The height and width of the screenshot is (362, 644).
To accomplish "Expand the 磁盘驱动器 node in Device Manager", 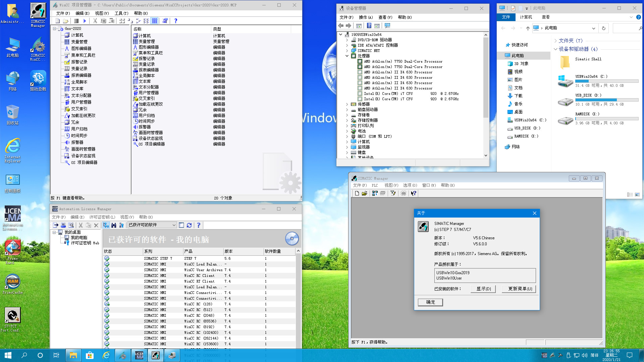I will pos(347,110).
